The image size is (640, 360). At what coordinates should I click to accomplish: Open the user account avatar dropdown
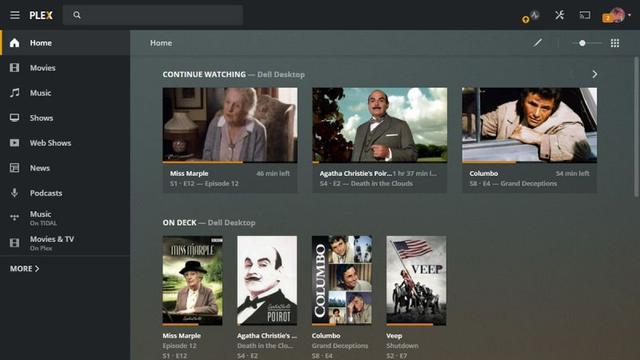[x=618, y=15]
